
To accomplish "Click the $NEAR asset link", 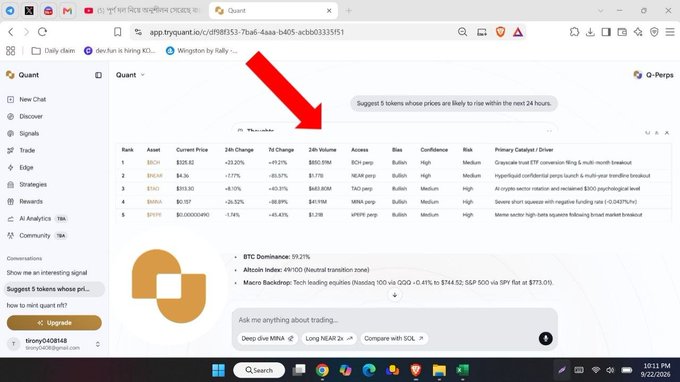I will click(x=154, y=176).
